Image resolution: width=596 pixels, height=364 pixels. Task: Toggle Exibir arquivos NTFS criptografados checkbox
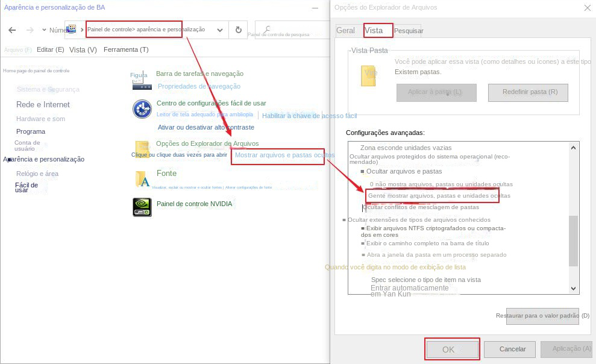point(363,228)
